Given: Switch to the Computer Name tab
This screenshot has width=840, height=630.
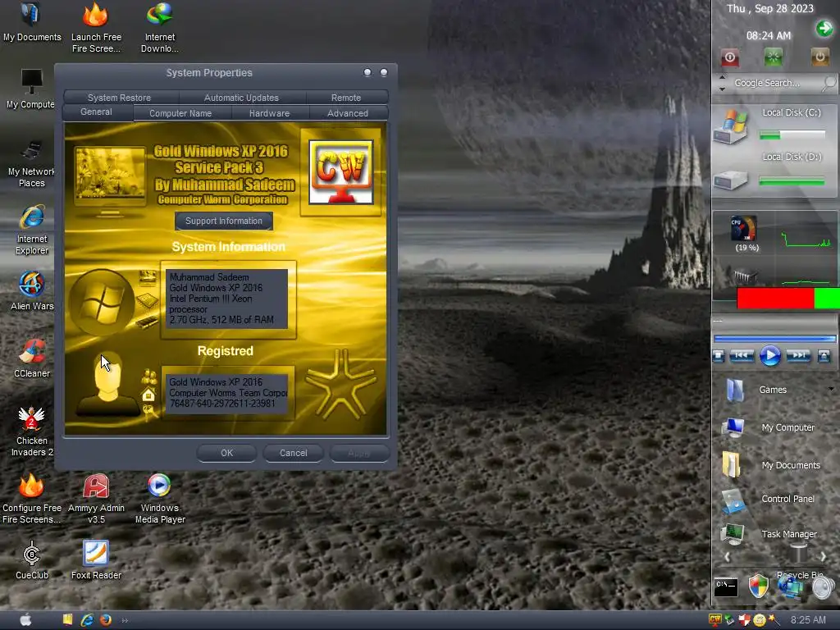Looking at the screenshot, I should tap(180, 113).
